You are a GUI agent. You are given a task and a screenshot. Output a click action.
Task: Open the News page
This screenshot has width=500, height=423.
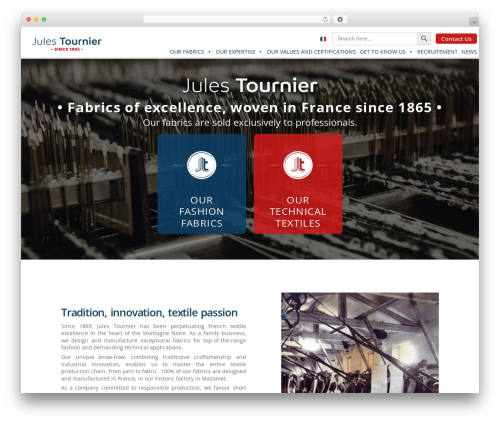click(x=469, y=52)
